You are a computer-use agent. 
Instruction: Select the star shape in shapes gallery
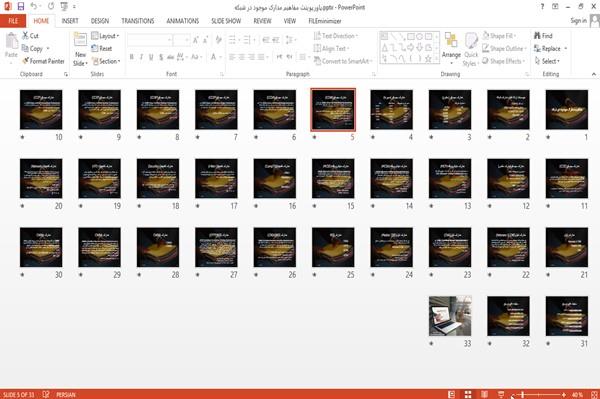click(428, 59)
